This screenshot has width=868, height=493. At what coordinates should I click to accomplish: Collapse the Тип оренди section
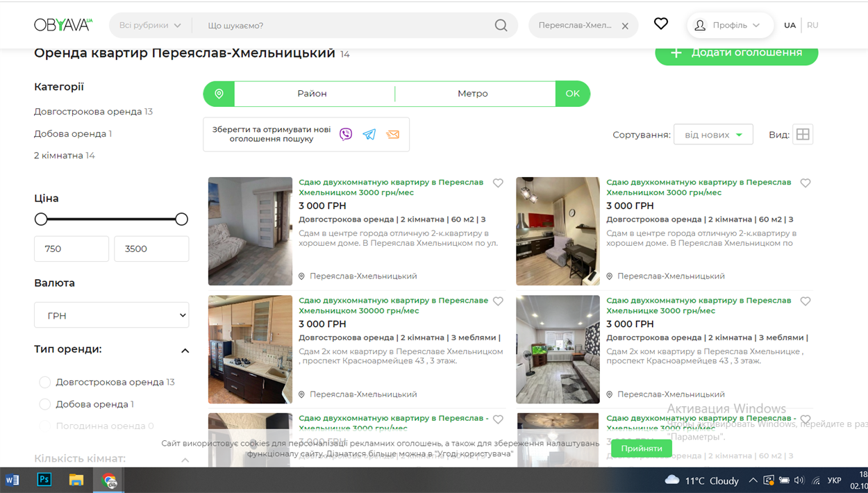pyautogui.click(x=185, y=351)
